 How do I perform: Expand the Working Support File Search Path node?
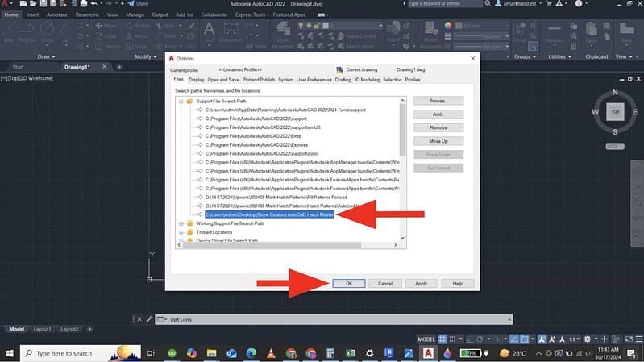tap(179, 223)
